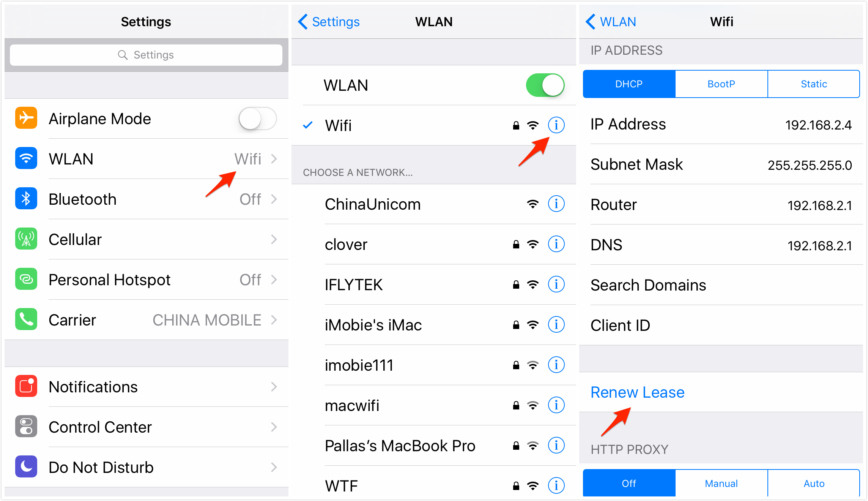
Task: Go back to Settings from WLAN
Action: 329,22
